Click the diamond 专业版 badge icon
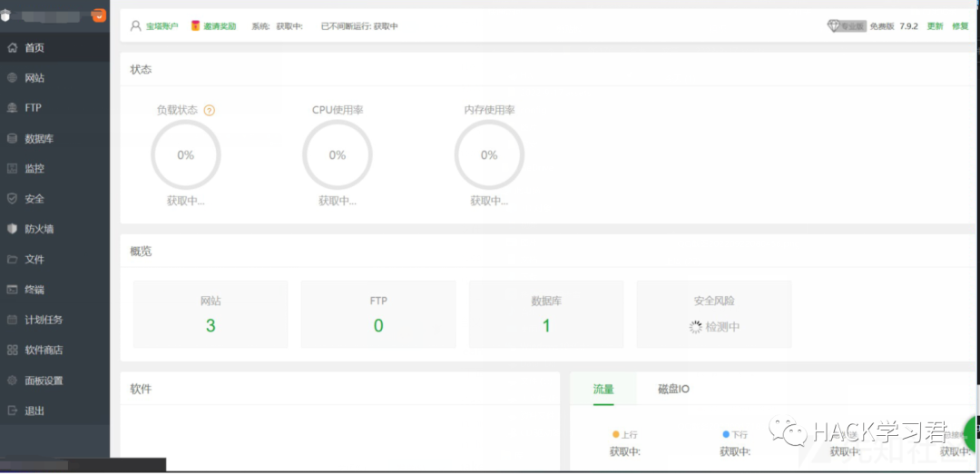 point(847,25)
